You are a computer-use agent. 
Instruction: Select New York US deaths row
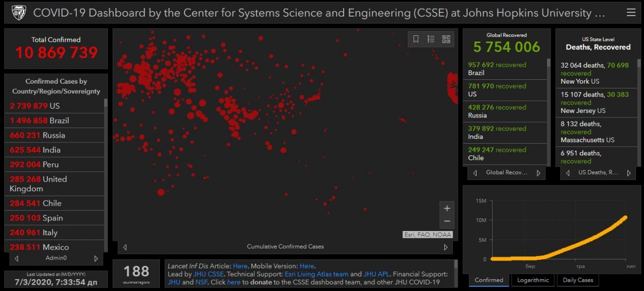tap(596, 73)
